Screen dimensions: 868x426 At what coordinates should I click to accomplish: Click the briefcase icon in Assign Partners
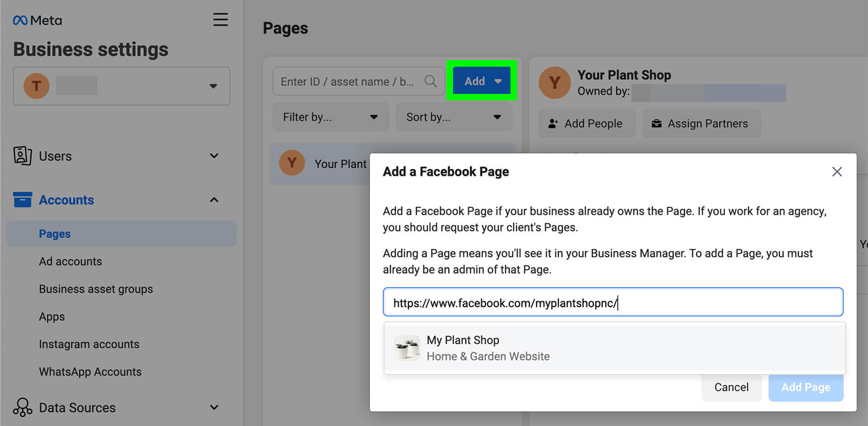(656, 124)
